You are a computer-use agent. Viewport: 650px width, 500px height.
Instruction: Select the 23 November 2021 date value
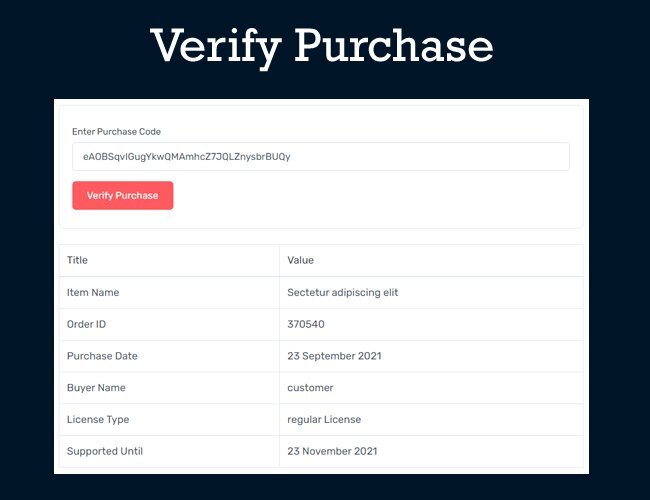(332, 452)
